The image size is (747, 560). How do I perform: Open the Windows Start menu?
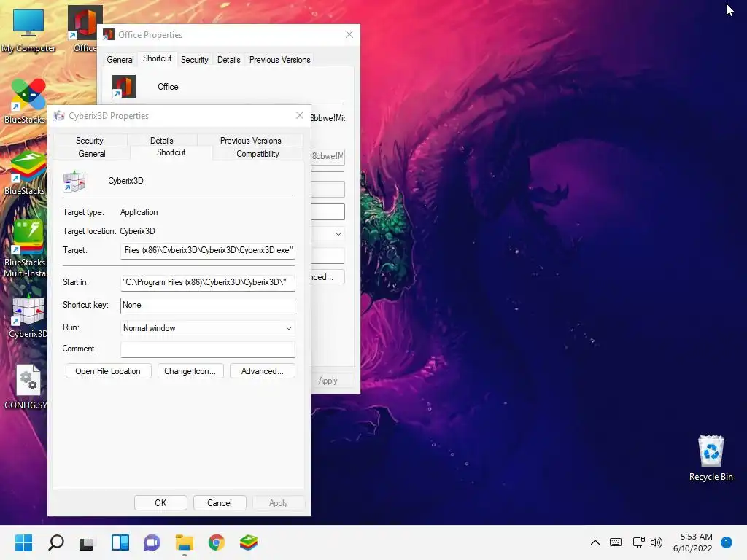23,542
